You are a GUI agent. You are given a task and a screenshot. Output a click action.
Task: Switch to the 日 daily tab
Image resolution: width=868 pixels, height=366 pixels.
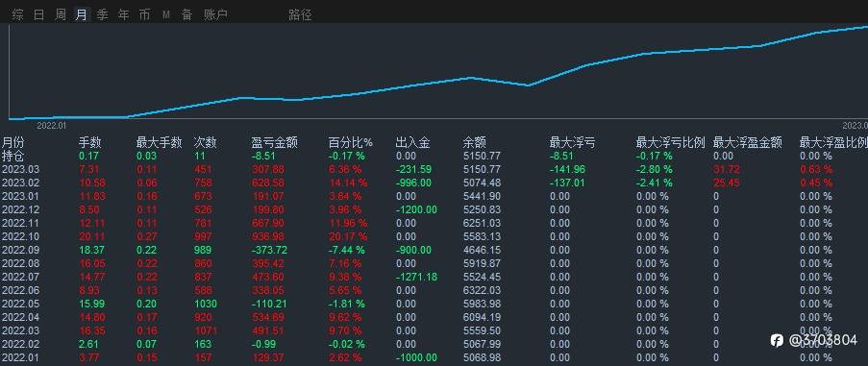38,15
